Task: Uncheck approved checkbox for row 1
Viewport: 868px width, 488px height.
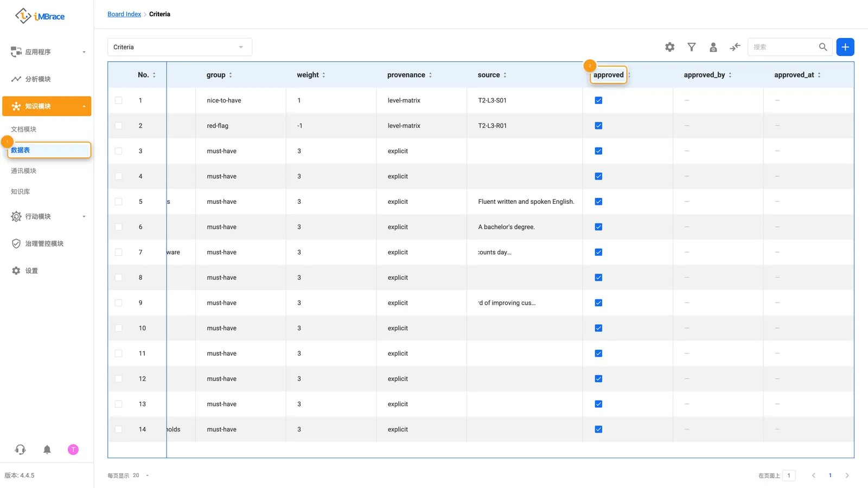Action: click(x=598, y=100)
